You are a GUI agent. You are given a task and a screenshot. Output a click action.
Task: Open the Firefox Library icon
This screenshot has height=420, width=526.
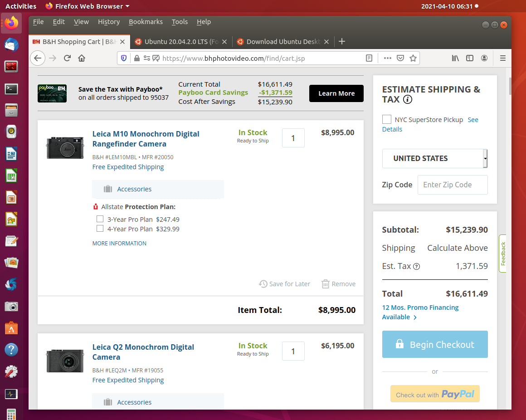pos(455,58)
